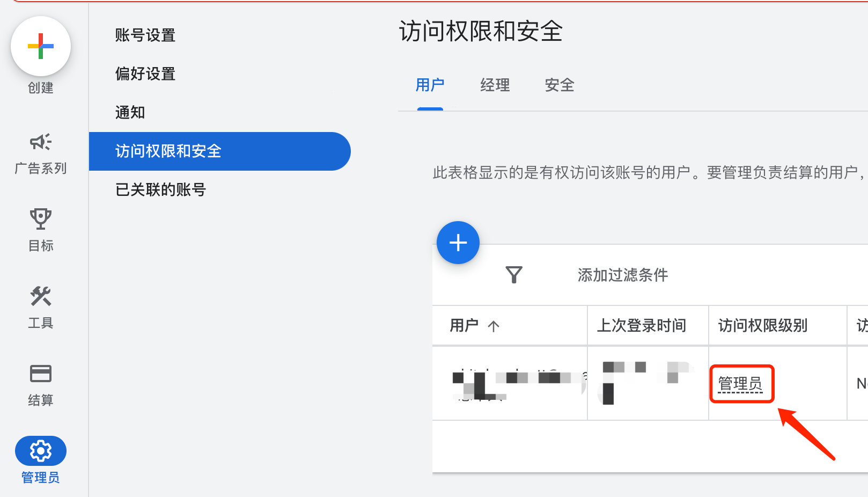Select 偏好设置 from the menu
868x497 pixels.
145,74
